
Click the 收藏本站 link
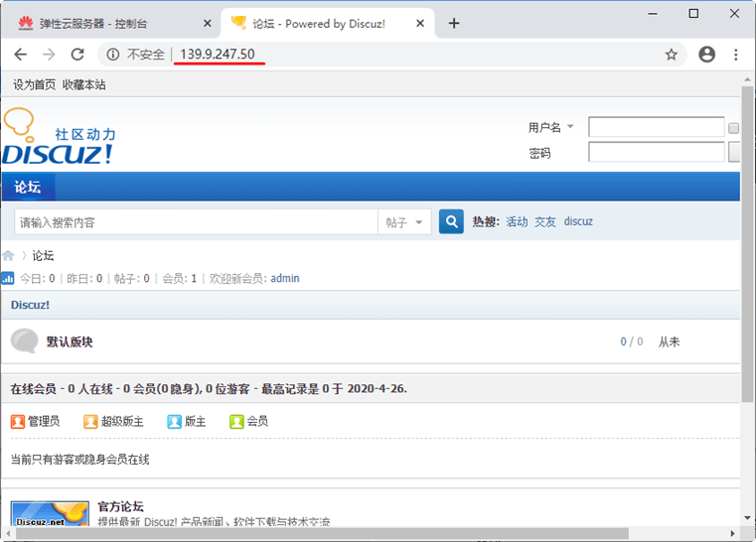(83, 84)
